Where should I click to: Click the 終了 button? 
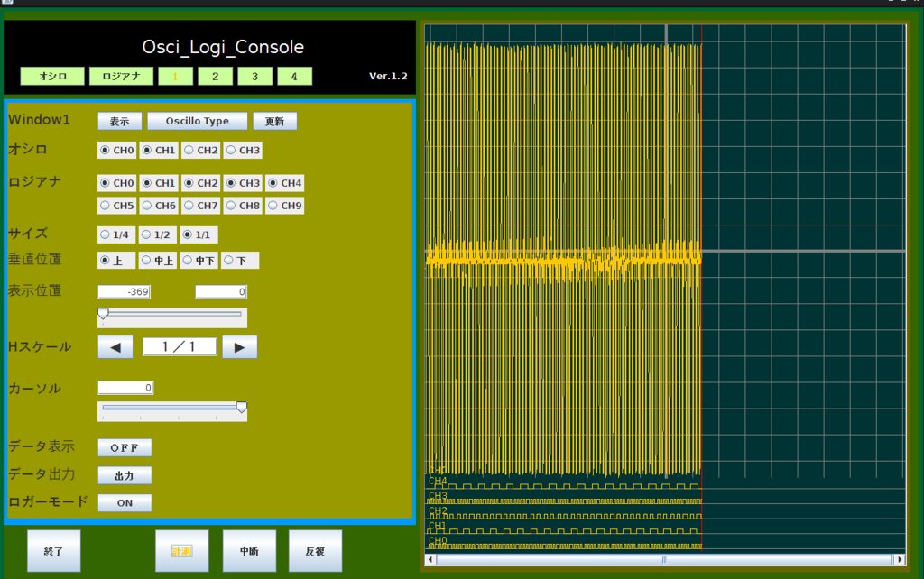(x=53, y=551)
